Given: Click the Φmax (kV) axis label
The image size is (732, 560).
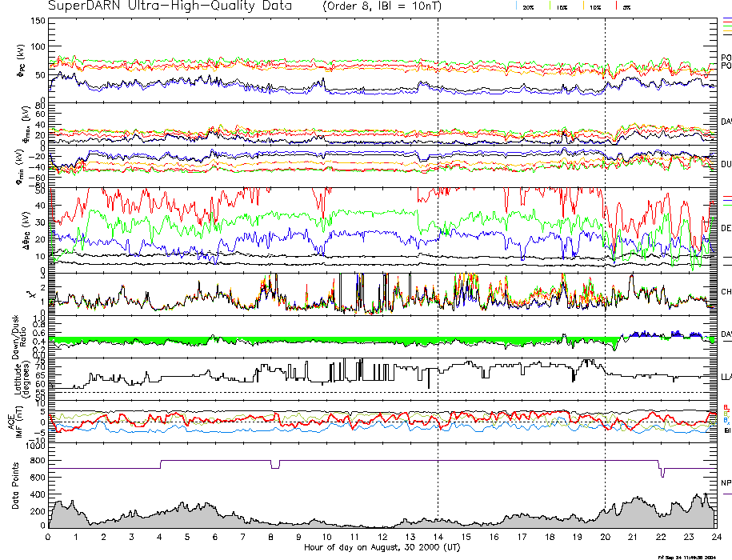Looking at the screenshot, I should (26, 124).
